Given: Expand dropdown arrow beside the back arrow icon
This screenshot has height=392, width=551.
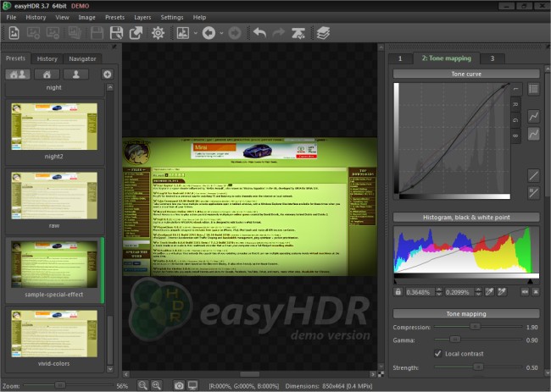Looking at the screenshot, I should [x=221, y=34].
